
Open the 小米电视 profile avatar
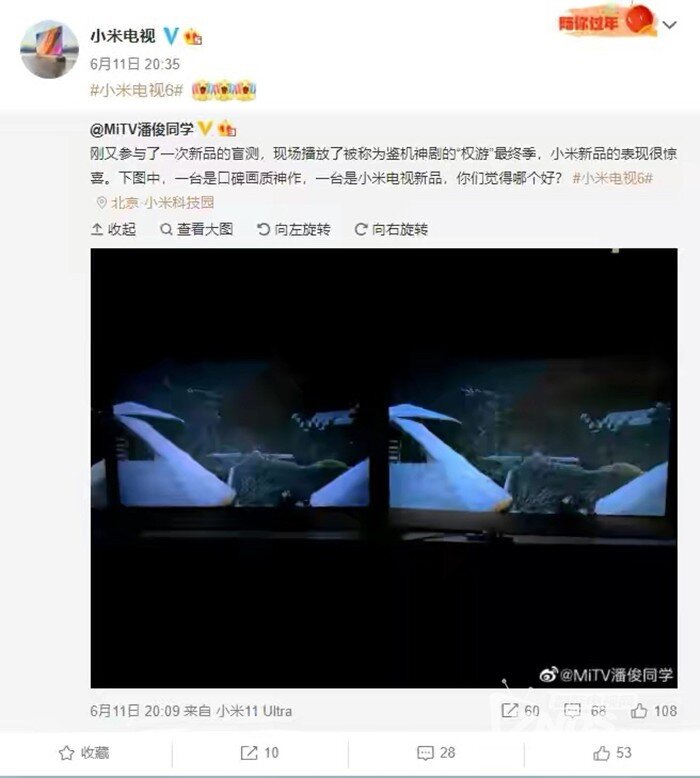click(49, 49)
